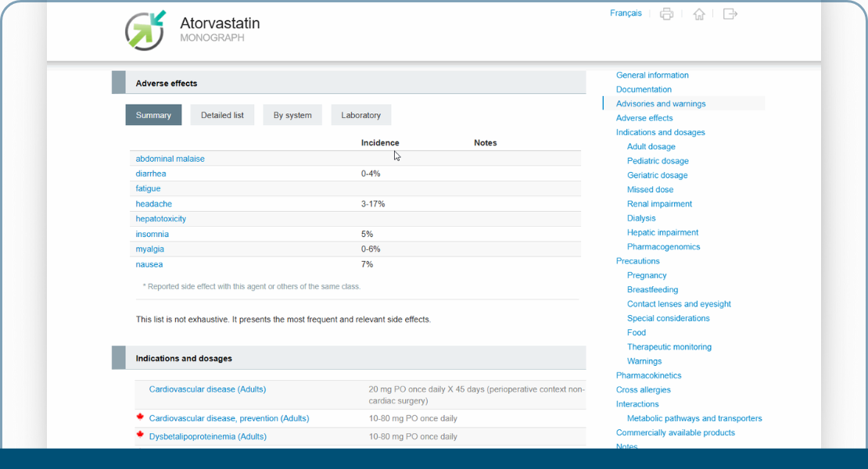
Task: Open the hepatotoxicity side effect link
Action: pyautogui.click(x=161, y=219)
